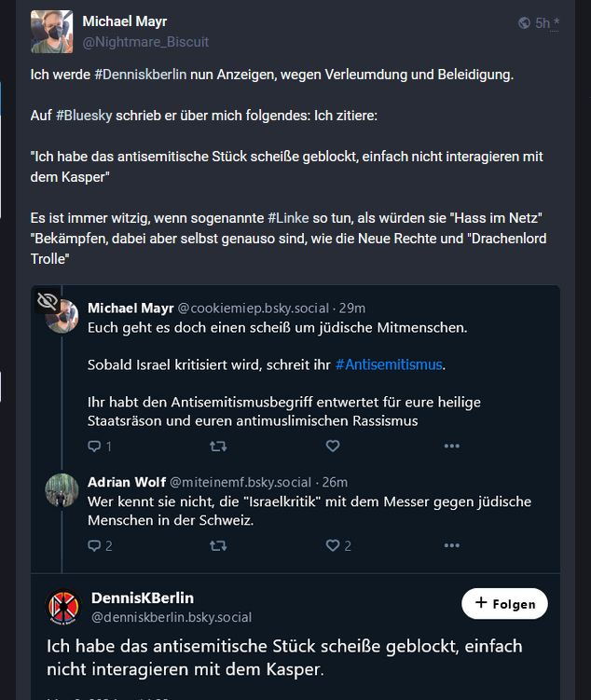This screenshot has height=700, width=591.
Task: Click the DennisKBerlin avatar logo
Action: pos(63,607)
